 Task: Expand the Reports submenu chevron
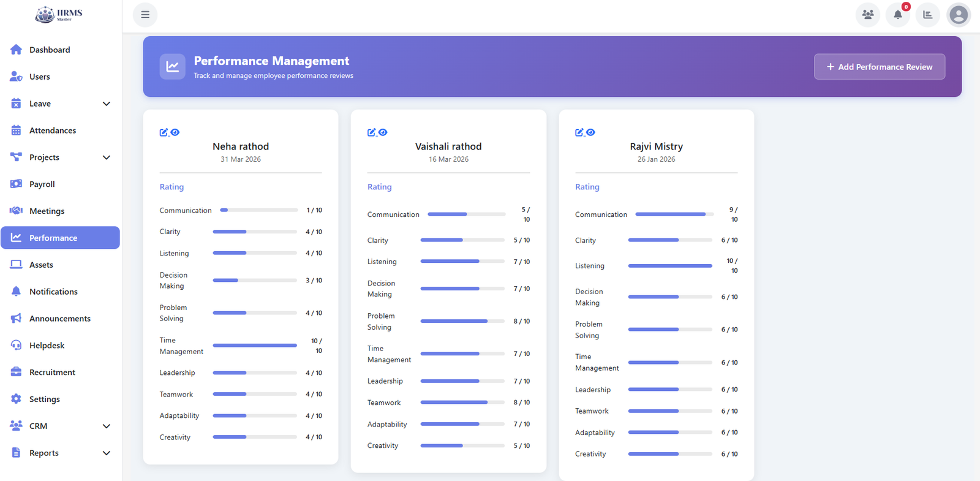point(107,453)
